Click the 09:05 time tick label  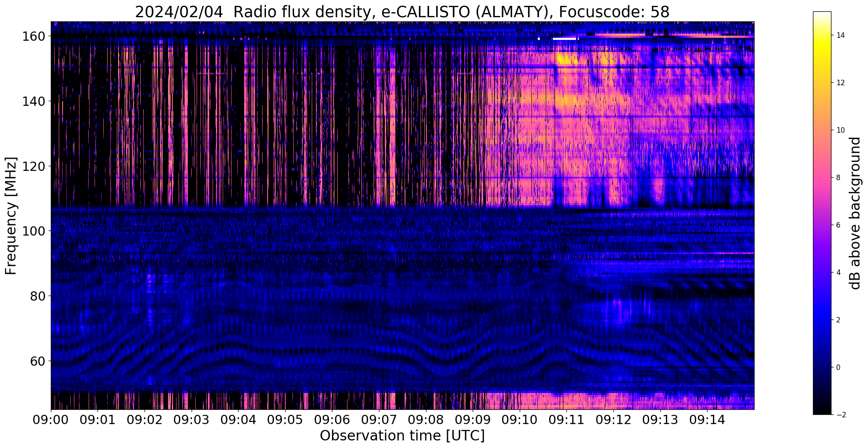click(285, 419)
